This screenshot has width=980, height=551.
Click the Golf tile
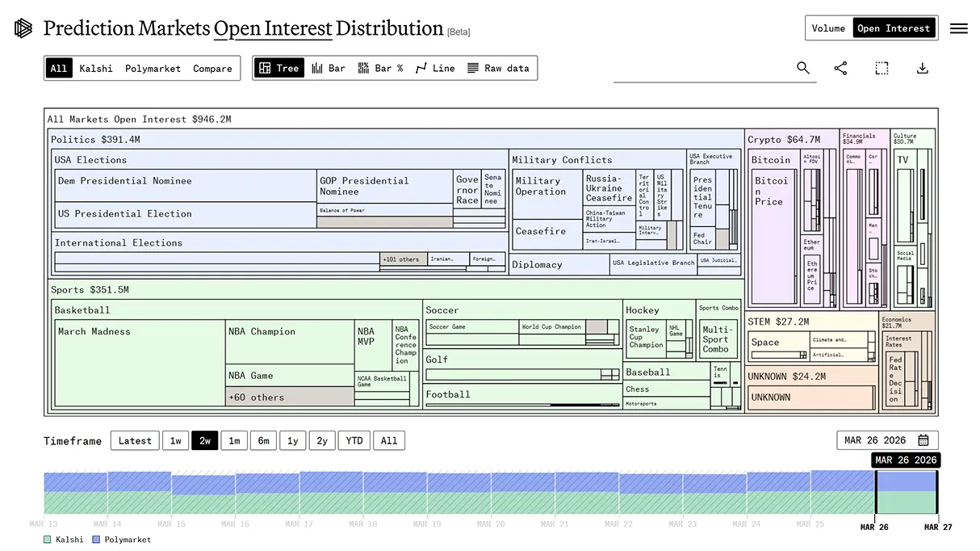[522, 365]
